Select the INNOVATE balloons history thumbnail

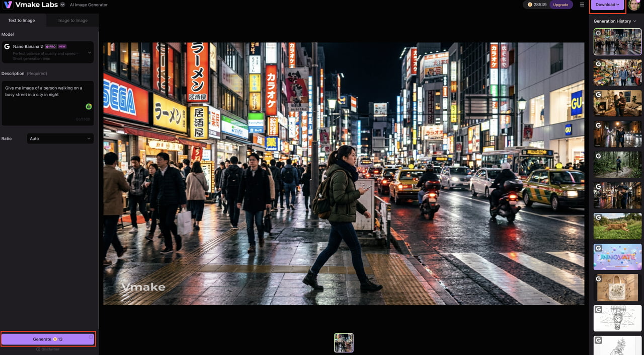click(x=617, y=257)
